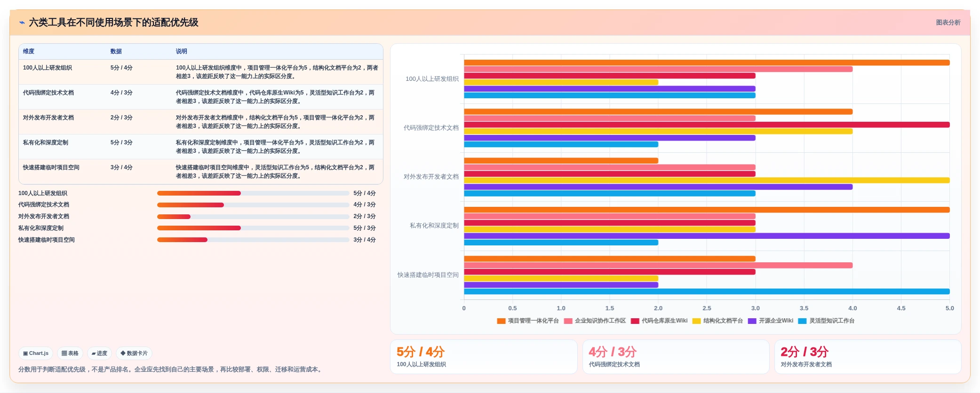Screen dimensions: 980x393
Task: Click the ▣ Chart.js chip
Action: [36, 353]
